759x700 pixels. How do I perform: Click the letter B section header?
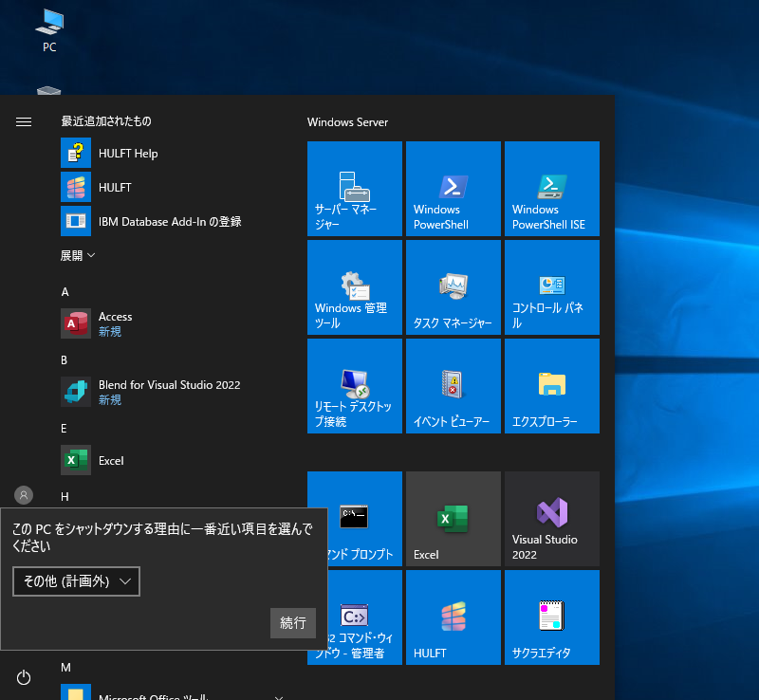click(x=64, y=360)
